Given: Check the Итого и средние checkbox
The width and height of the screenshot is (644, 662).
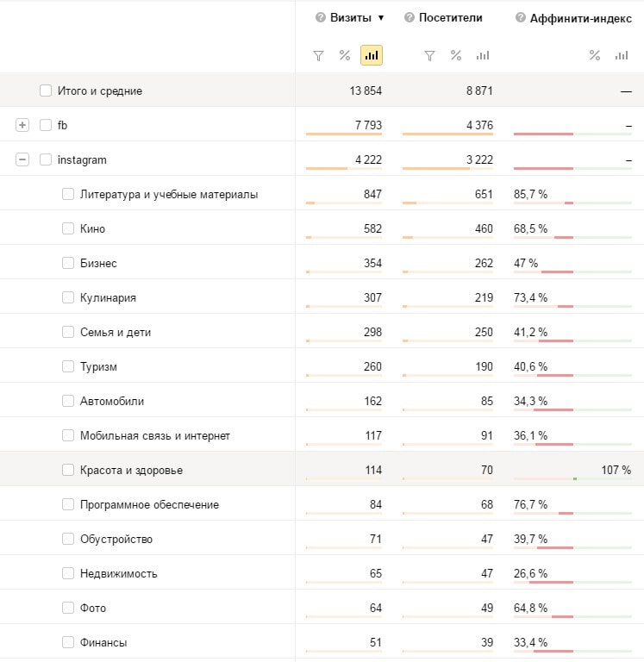Looking at the screenshot, I should click(x=46, y=91).
